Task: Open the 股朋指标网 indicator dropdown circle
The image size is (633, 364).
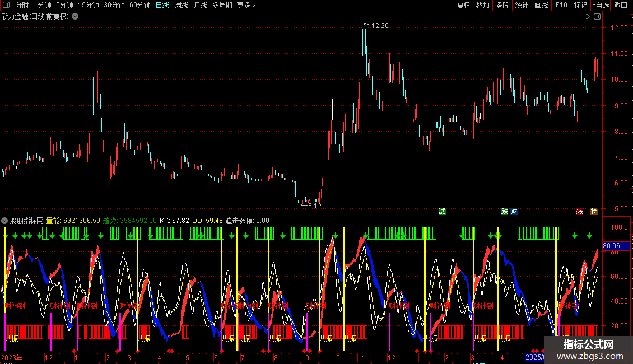Action: (4, 221)
